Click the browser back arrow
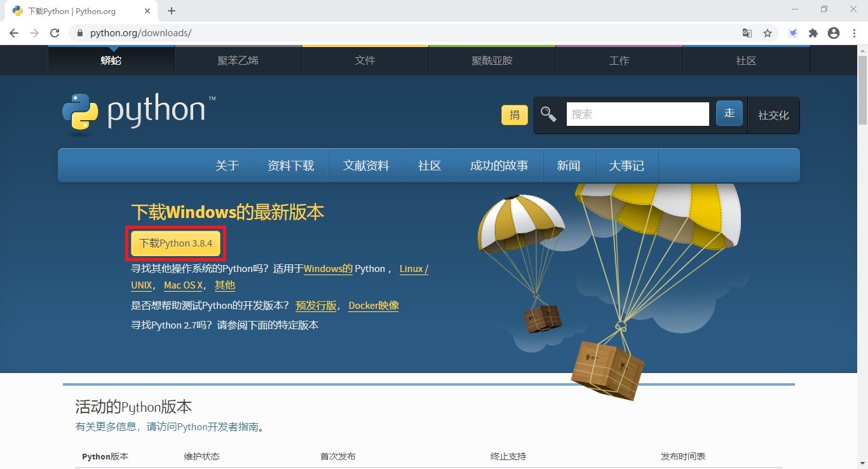Image resolution: width=868 pixels, height=469 pixels. point(13,33)
